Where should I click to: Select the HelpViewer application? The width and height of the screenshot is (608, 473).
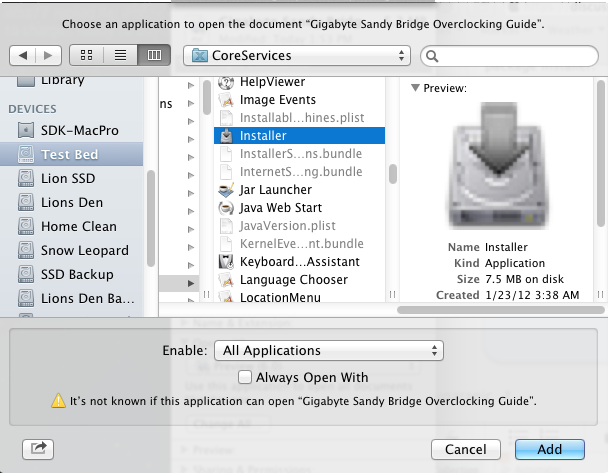coord(299,82)
